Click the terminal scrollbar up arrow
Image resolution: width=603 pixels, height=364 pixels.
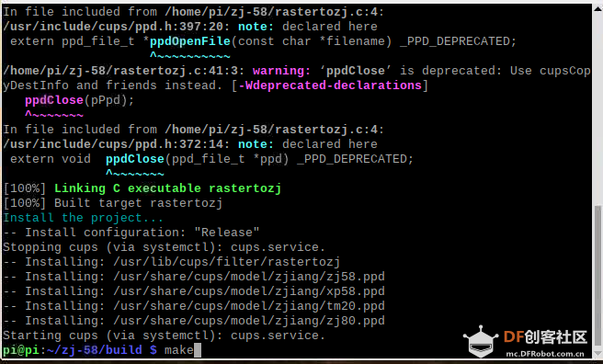pyautogui.click(x=597, y=8)
